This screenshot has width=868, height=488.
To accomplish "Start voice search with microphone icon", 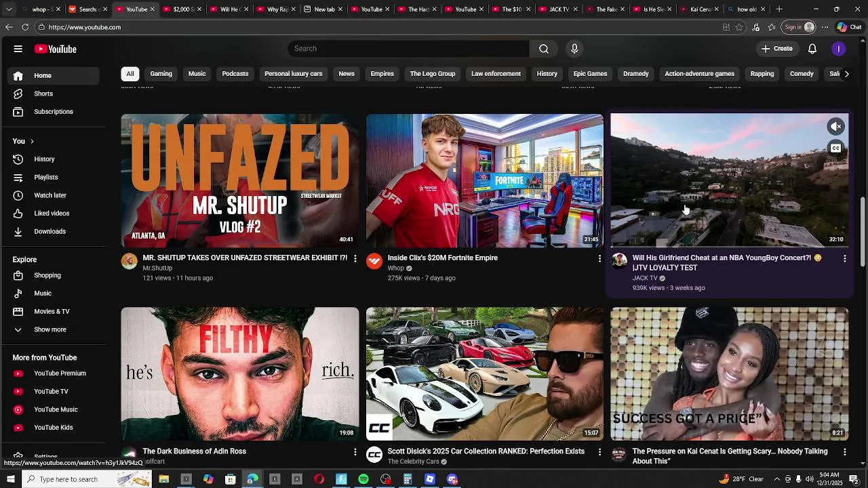I will tap(574, 49).
